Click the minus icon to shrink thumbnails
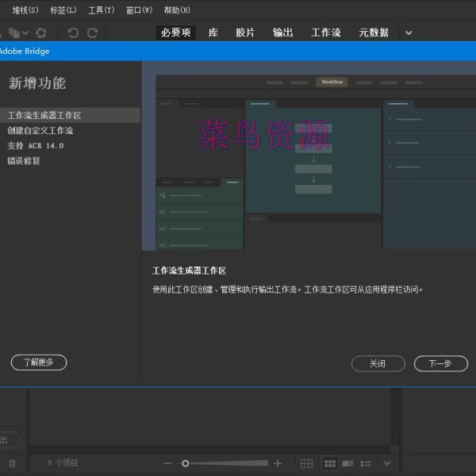The height and width of the screenshot is (476, 476). point(167,463)
